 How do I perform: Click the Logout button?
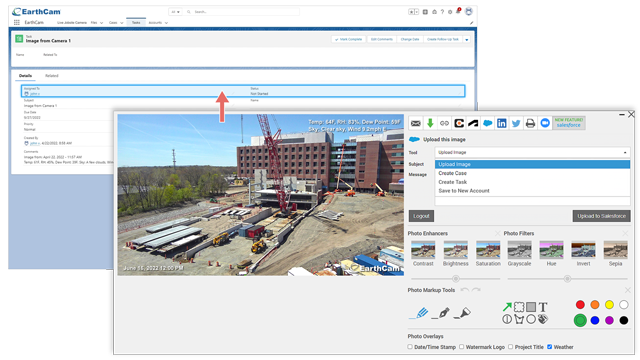(421, 216)
